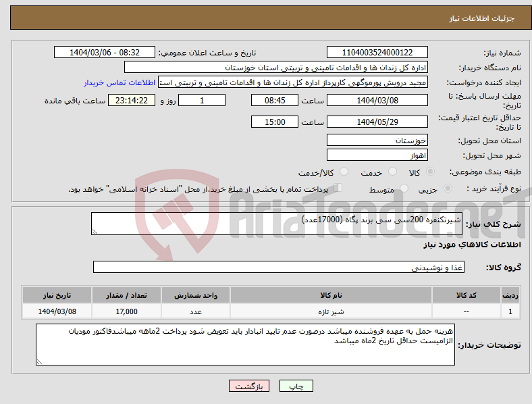Click the unit cell عدد

[196, 311]
